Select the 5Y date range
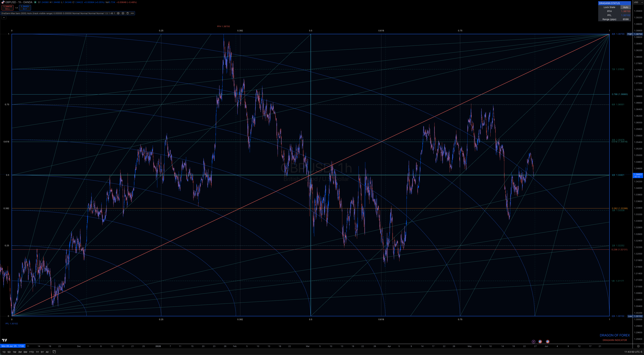This screenshot has height=355, width=644. [42, 352]
